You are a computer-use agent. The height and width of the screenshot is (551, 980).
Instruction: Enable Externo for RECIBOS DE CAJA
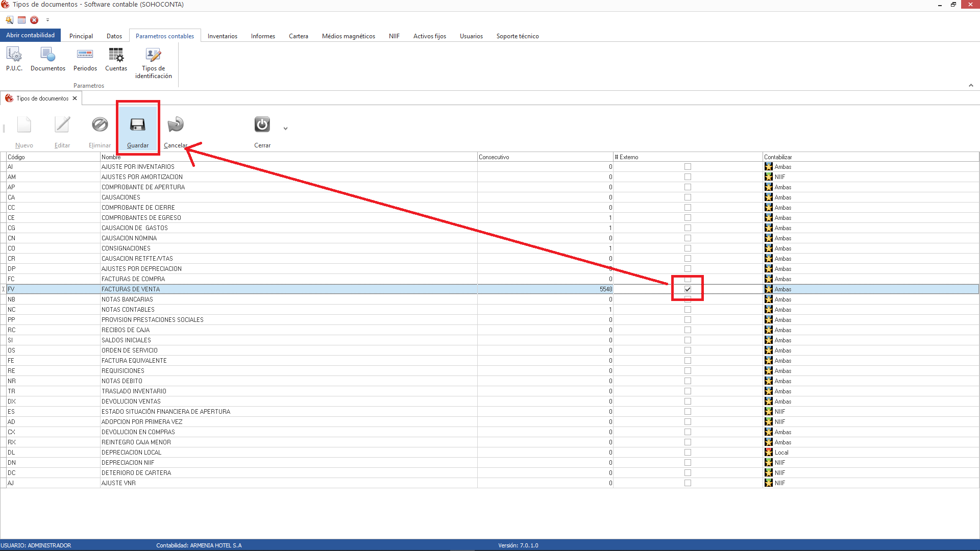688,330
